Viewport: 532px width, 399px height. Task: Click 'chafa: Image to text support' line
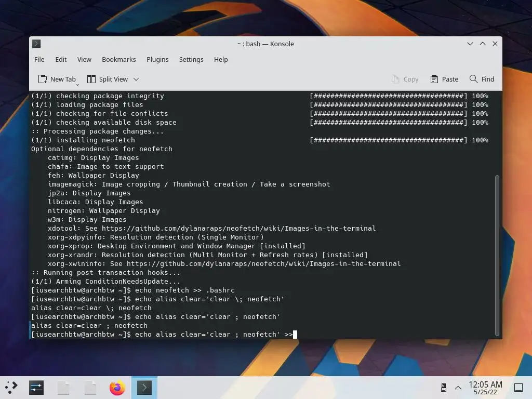(x=106, y=167)
